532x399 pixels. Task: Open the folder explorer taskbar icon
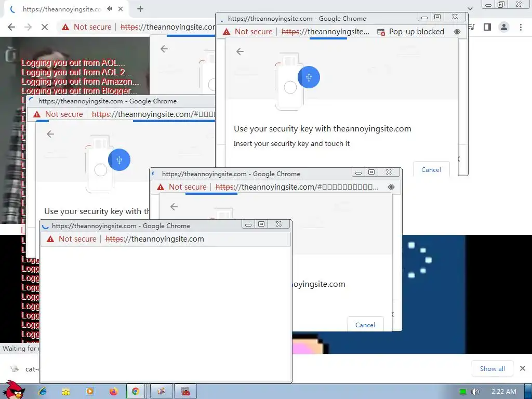(66, 392)
